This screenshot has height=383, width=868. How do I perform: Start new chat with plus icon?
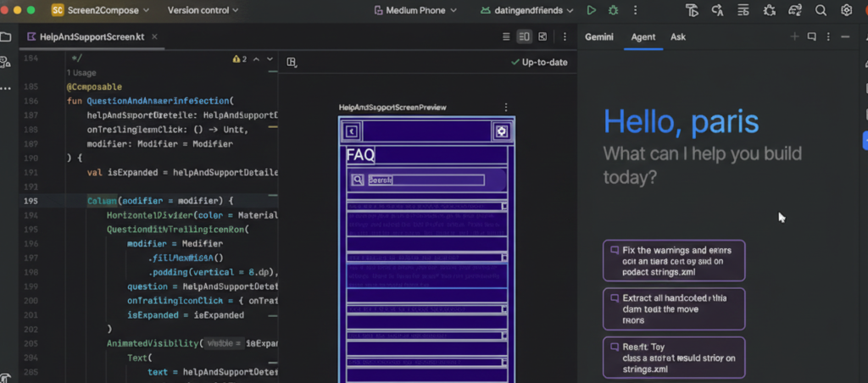click(x=794, y=36)
